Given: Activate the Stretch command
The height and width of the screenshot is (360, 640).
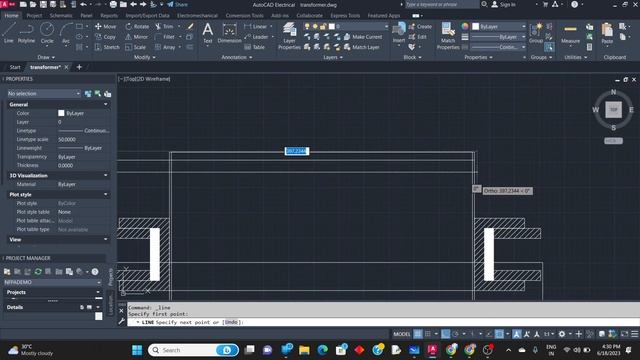Looking at the screenshot, I should tap(107, 47).
